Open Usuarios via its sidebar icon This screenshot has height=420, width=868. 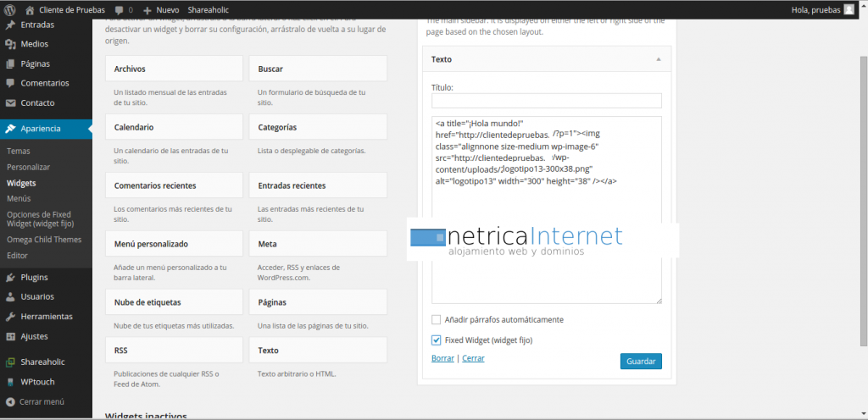click(10, 296)
